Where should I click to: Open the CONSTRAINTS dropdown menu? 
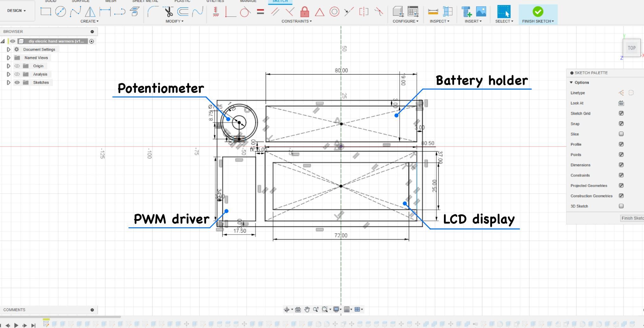297,21
